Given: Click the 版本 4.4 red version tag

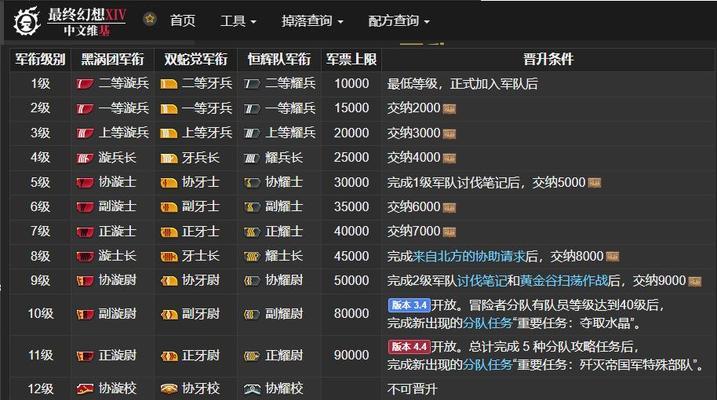Looking at the screenshot, I should (x=409, y=347).
